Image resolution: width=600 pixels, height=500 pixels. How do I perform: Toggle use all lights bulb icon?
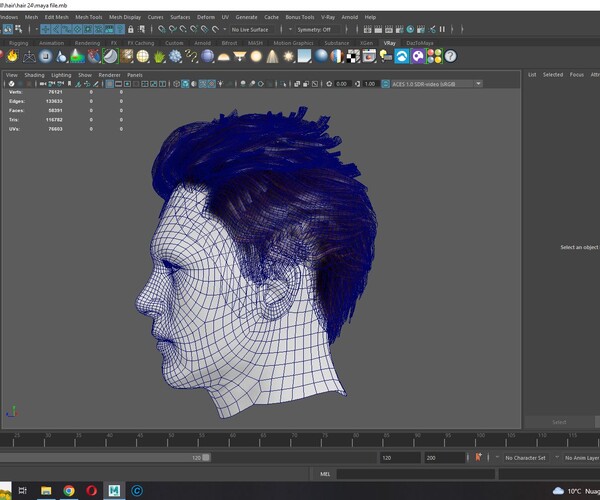coord(220,84)
